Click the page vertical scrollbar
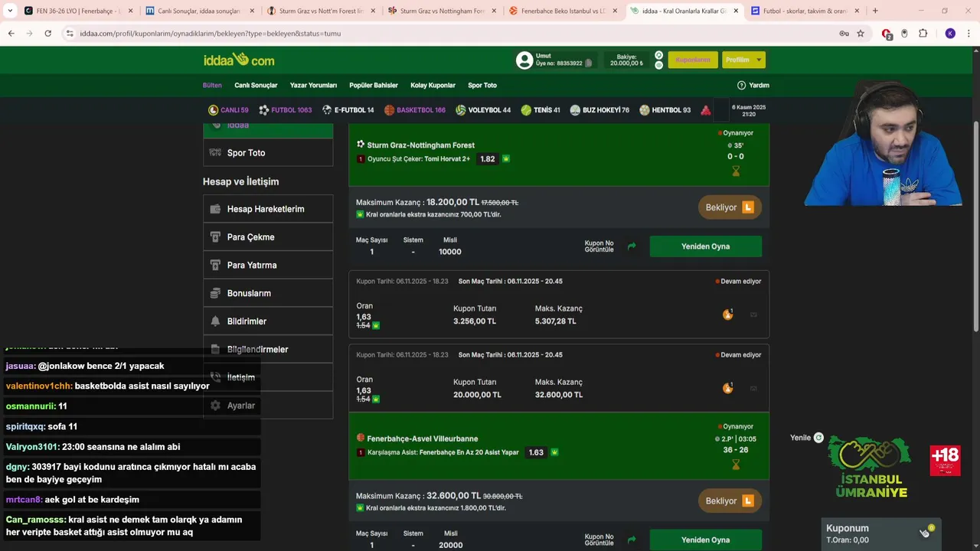 975,226
